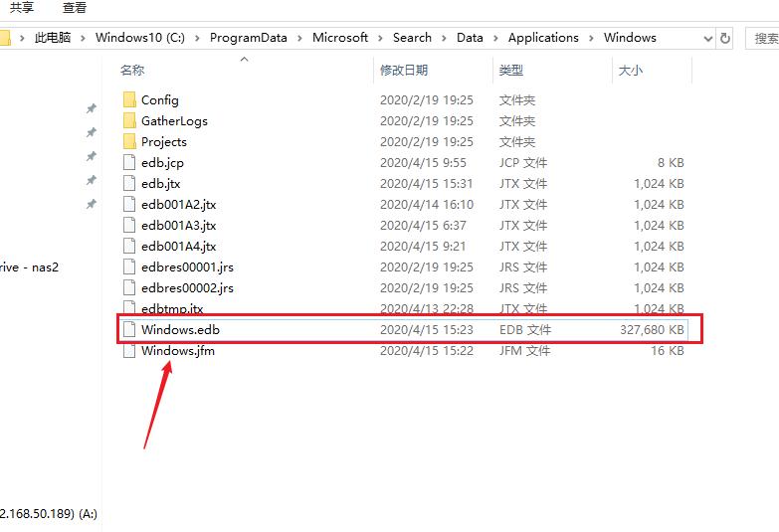Click the JCP 文件 type cell

(x=523, y=162)
